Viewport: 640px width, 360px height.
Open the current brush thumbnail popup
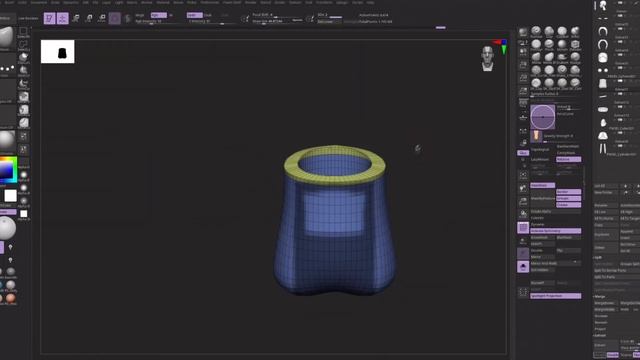point(7,39)
